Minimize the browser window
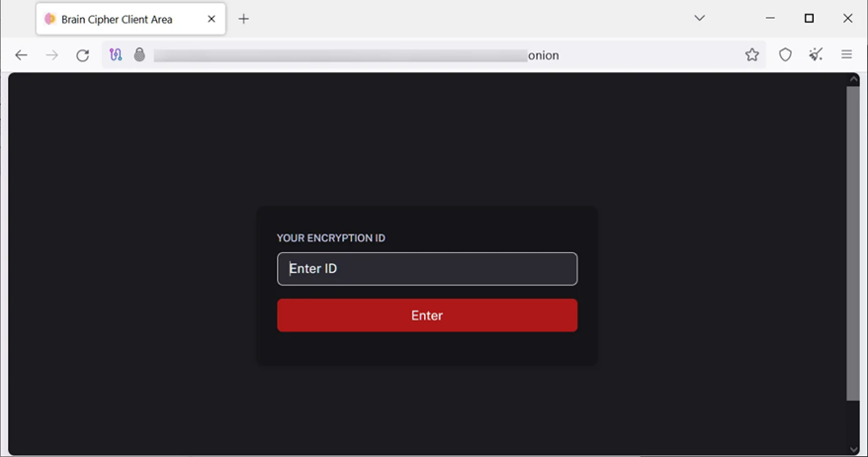The image size is (868, 457). pos(770,19)
